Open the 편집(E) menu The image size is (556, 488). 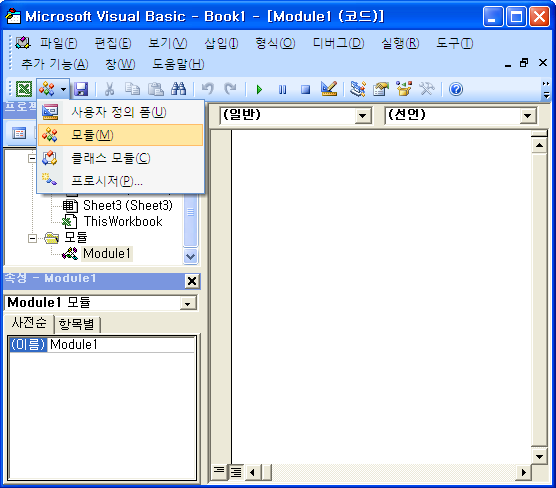pos(113,43)
